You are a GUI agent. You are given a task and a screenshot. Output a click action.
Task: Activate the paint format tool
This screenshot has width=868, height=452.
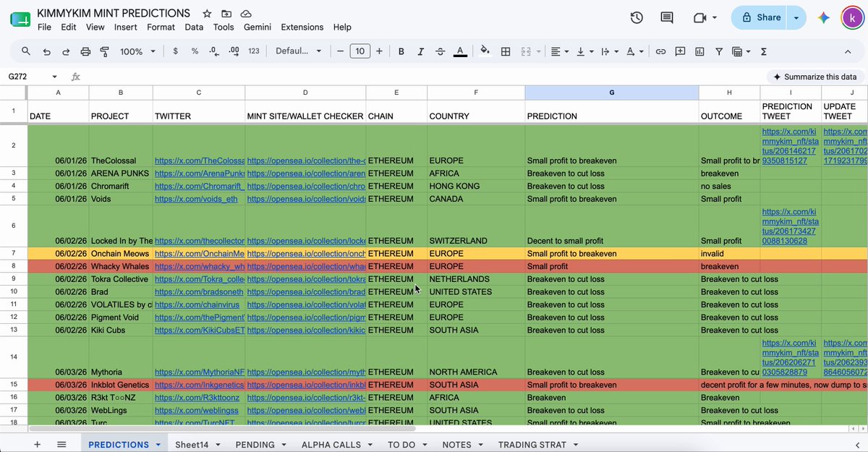pyautogui.click(x=104, y=51)
